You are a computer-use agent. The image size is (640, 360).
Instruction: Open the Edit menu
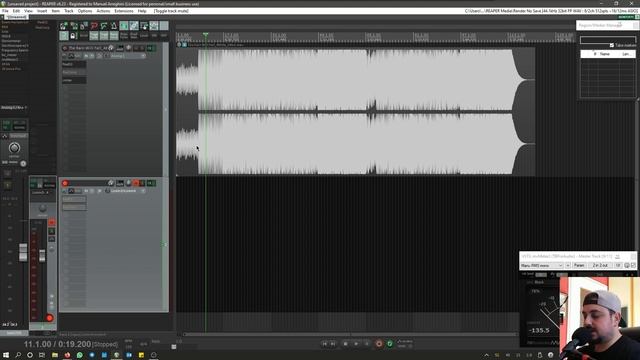[16, 11]
